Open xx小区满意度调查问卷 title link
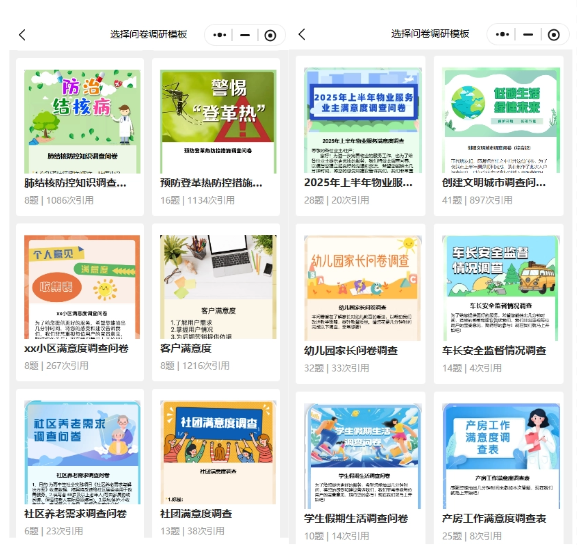577x545 pixels. (x=76, y=348)
